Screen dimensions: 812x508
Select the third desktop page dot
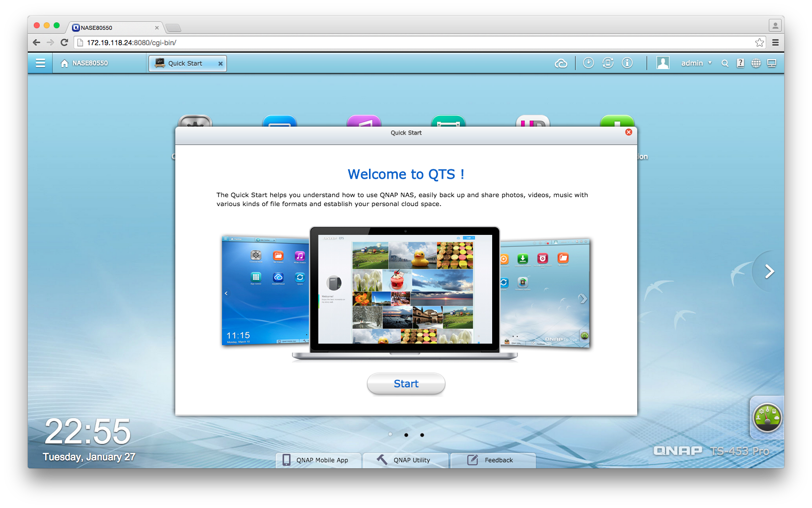[x=422, y=435]
